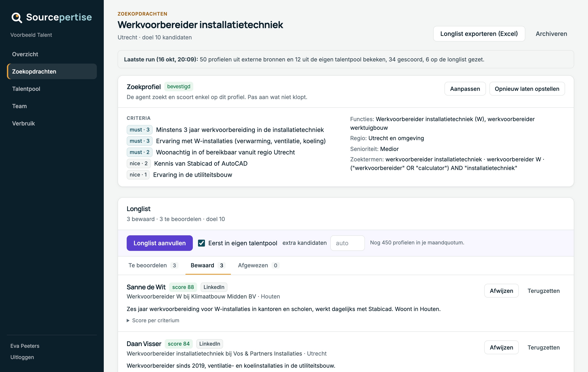Export longlist with Longlist exporteren (Excel)
The height and width of the screenshot is (372, 588).
[x=479, y=34]
